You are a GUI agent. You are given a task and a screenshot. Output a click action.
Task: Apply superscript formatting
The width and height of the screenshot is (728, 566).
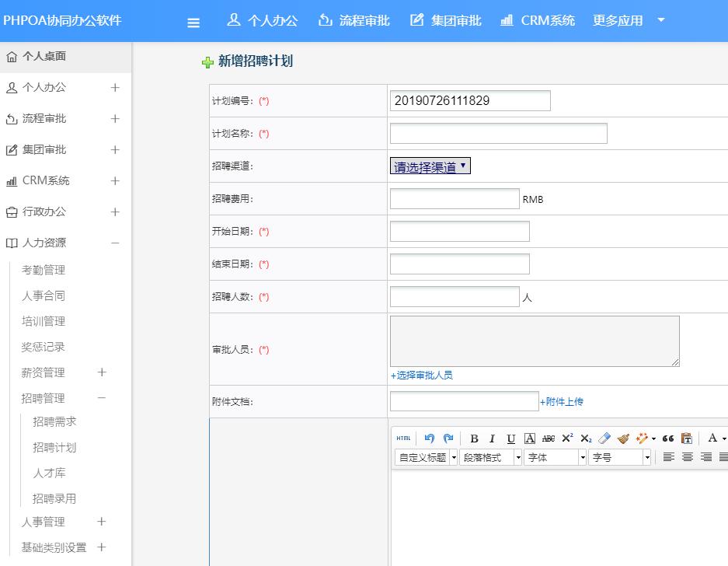(x=567, y=438)
